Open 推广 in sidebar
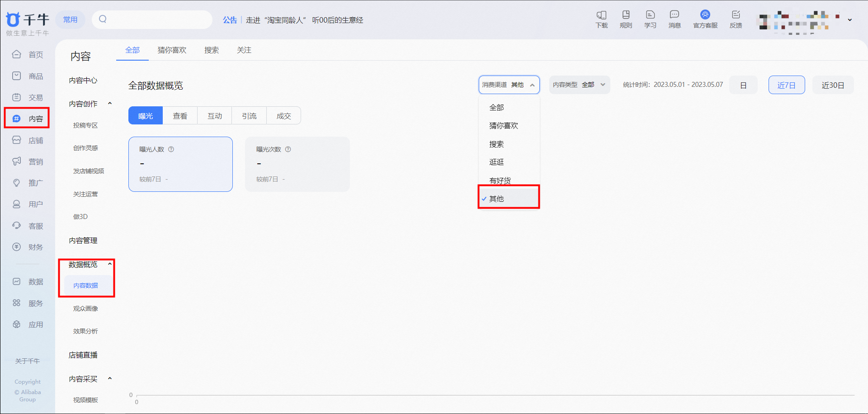The image size is (868, 414). (x=28, y=183)
